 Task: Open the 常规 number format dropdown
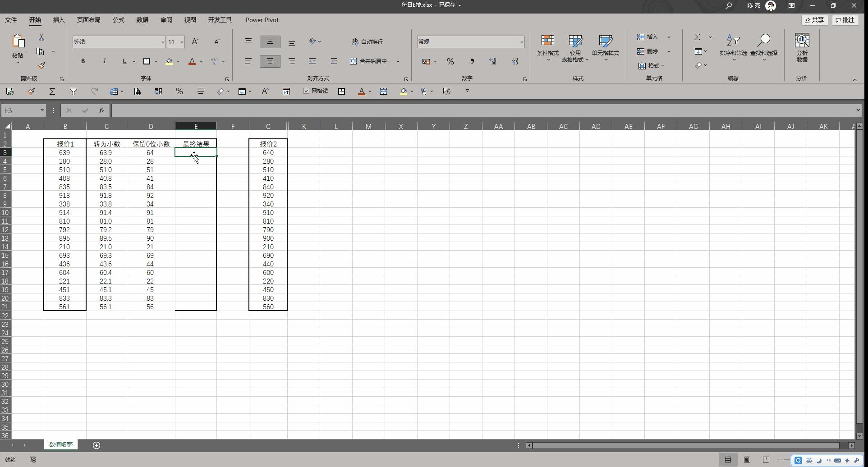[521, 41]
